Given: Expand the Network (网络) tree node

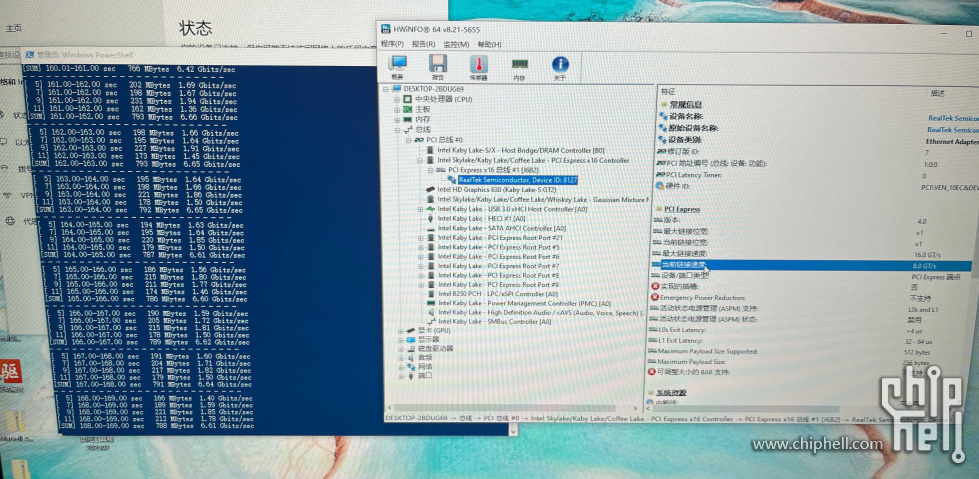Looking at the screenshot, I should point(400,366).
